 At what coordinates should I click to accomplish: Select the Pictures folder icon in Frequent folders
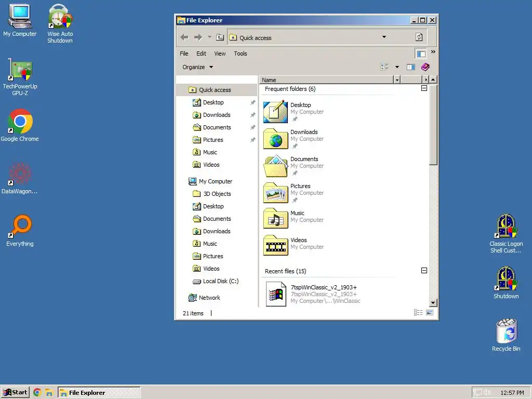point(275,193)
